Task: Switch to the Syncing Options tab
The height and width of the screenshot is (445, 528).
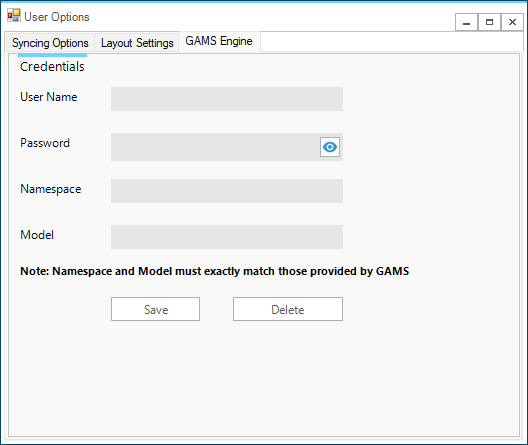Action: coord(50,43)
